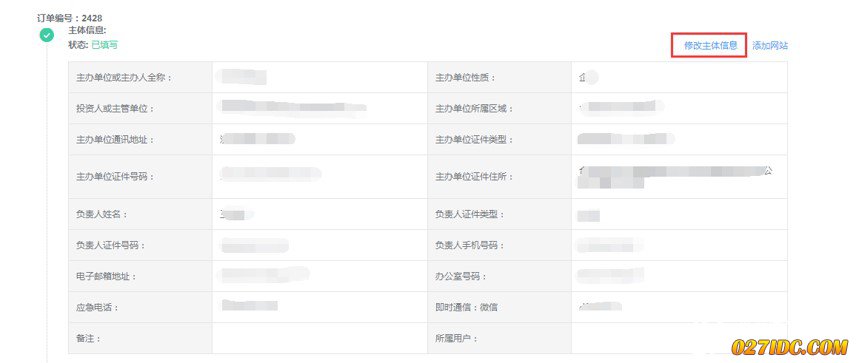Open the 修改主体信息 link
Screen dimensions: 859x363
coord(710,45)
